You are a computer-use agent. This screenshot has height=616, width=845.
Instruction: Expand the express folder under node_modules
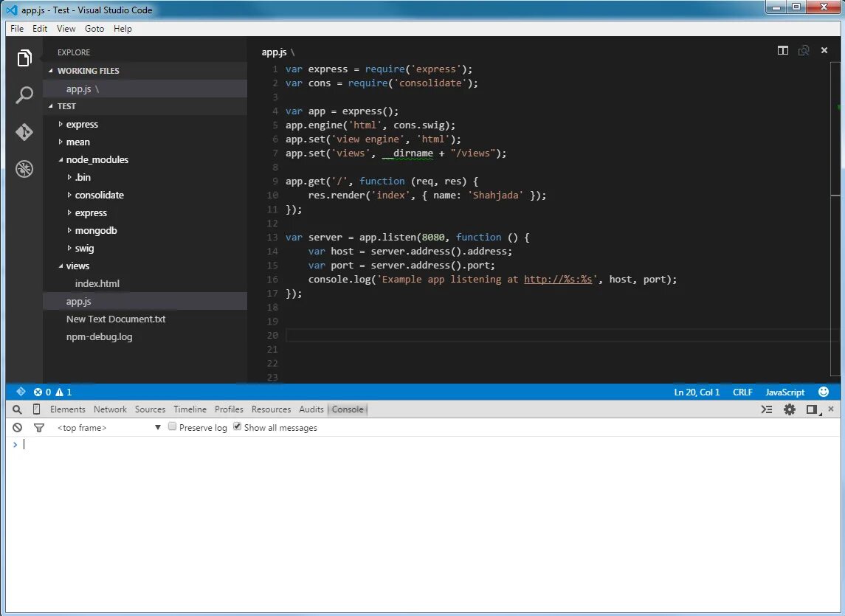(x=69, y=213)
